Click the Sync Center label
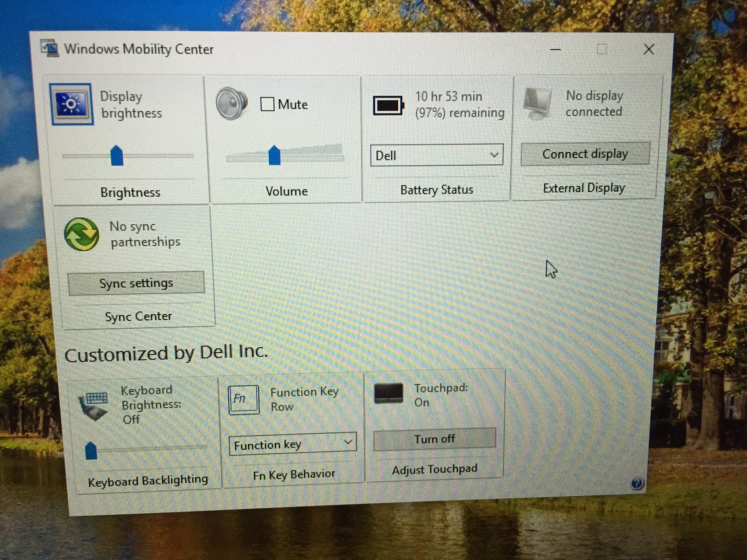 click(138, 316)
